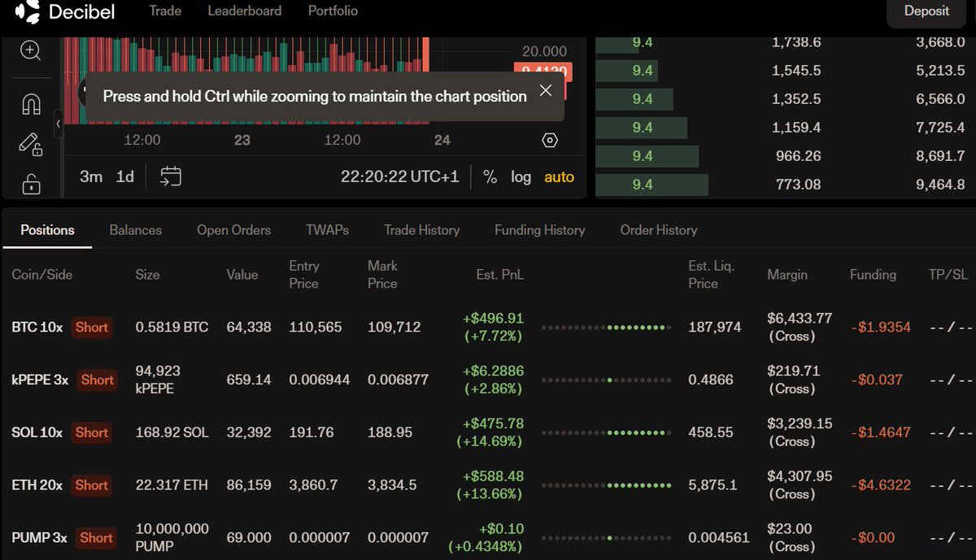976x560 pixels.
Task: Edit TP/SL for the BTC position
Action: [951, 327]
